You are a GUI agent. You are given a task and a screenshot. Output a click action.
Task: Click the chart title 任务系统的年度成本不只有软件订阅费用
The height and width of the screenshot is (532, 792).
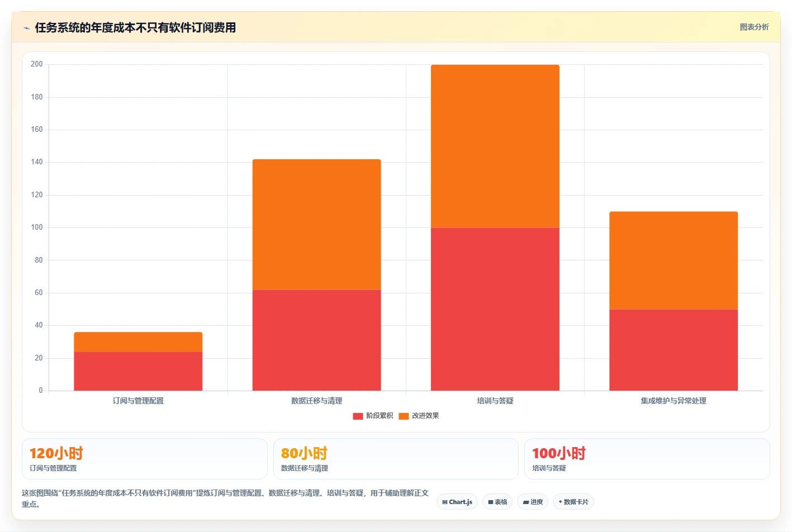[135, 27]
